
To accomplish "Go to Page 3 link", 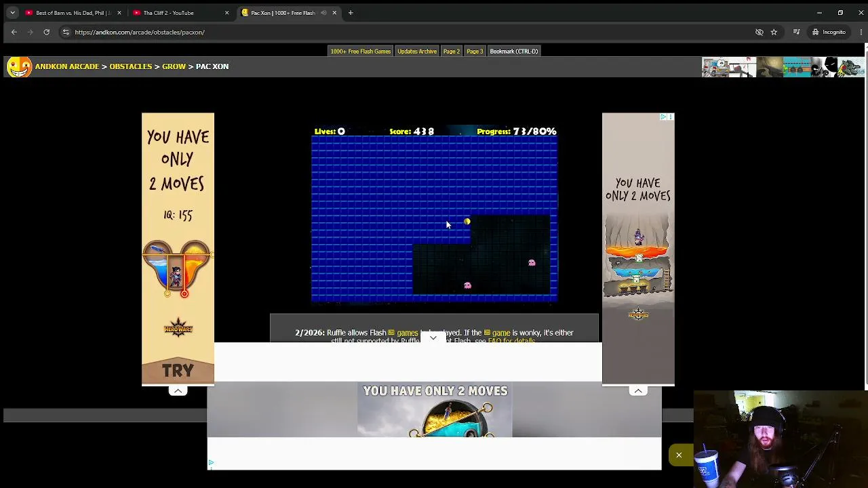I will click(475, 52).
